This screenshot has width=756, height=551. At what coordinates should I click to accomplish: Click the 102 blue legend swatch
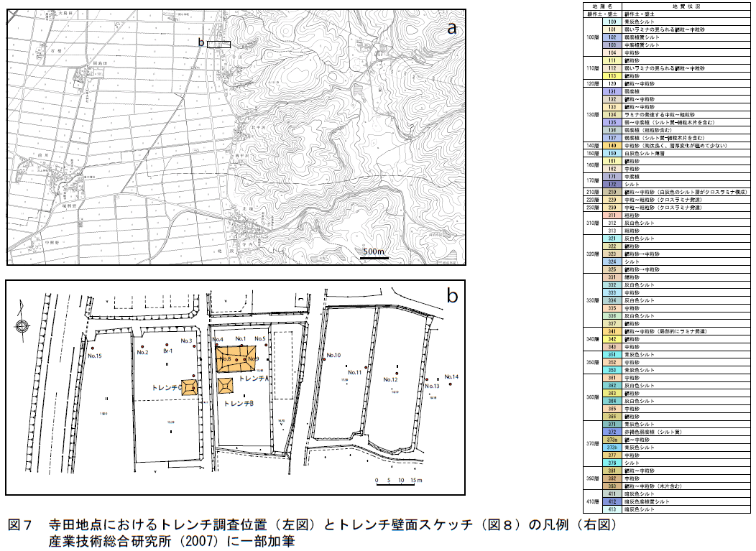pyautogui.click(x=612, y=37)
